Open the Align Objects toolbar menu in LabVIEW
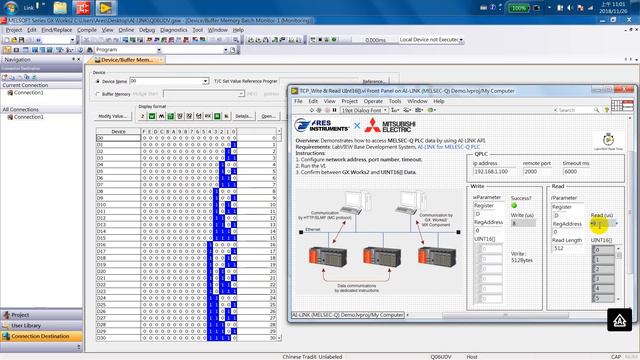Image resolution: width=640 pixels, height=360 pixels. click(395, 110)
